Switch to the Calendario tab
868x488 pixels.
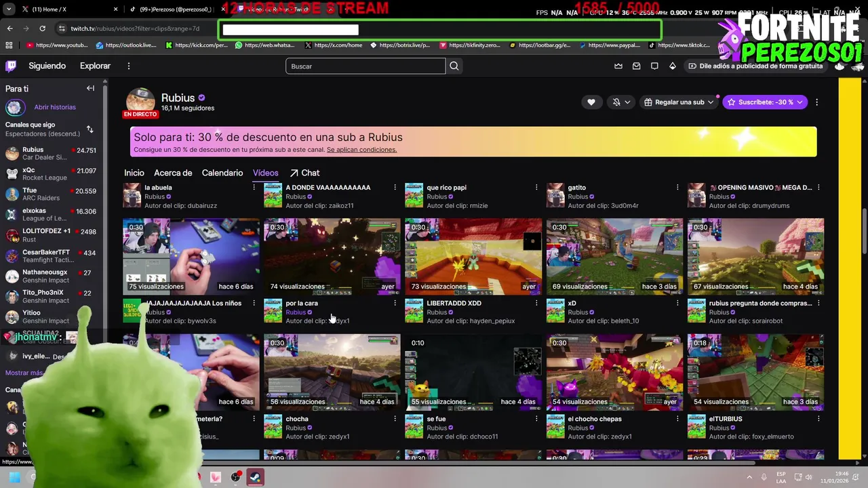pos(222,173)
